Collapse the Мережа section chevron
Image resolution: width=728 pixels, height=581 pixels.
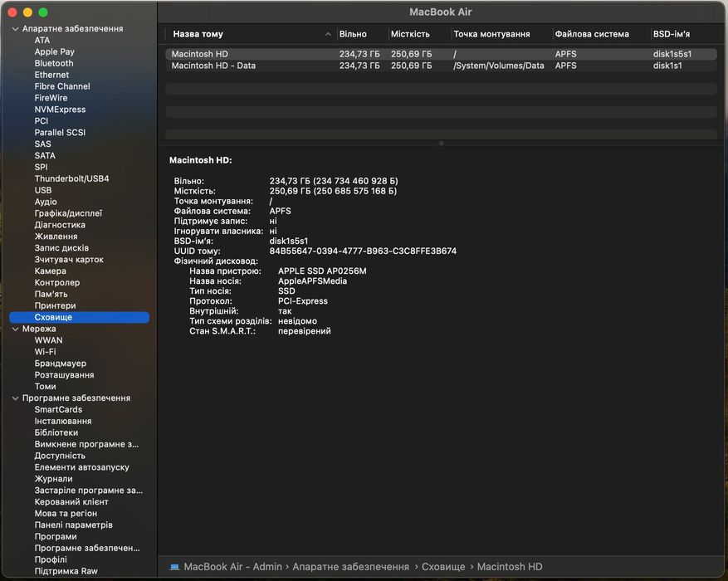click(x=15, y=329)
